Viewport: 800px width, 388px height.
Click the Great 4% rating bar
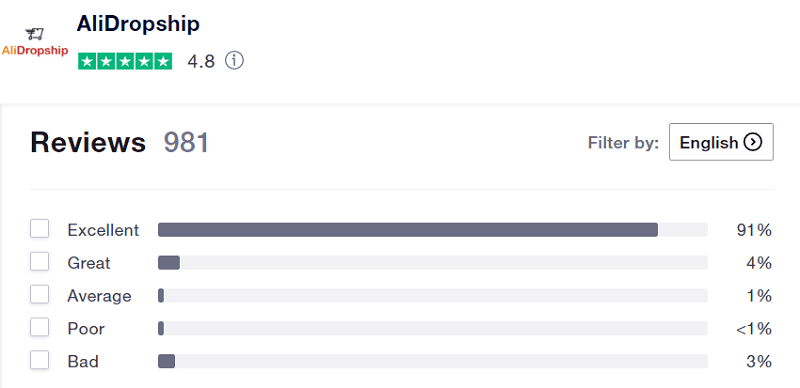click(x=433, y=262)
